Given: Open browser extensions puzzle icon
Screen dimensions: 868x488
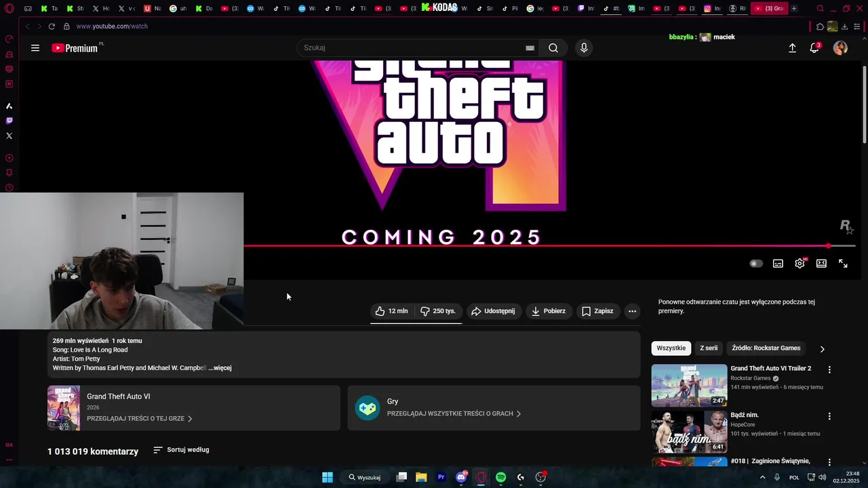Looking at the screenshot, I should point(820,26).
